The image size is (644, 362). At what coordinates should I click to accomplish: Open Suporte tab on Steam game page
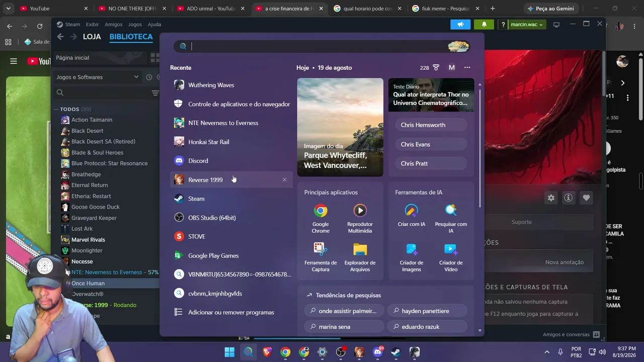point(522,222)
